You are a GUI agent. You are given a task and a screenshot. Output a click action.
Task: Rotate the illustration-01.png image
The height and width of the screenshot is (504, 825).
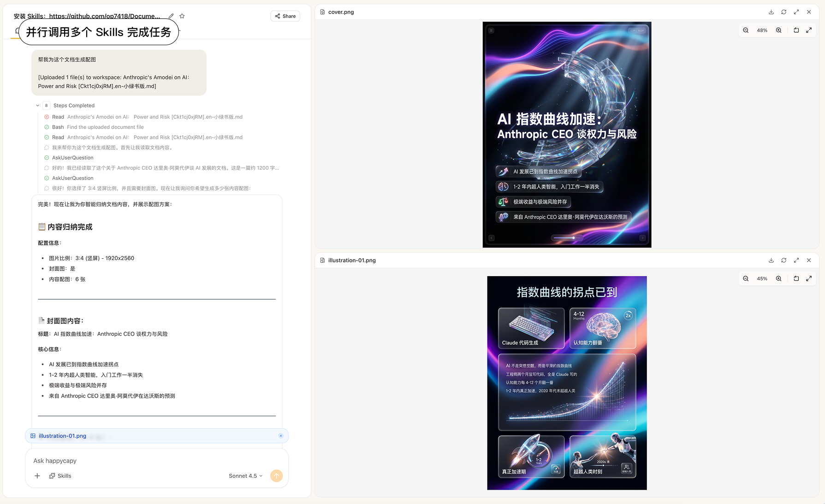[x=796, y=279]
